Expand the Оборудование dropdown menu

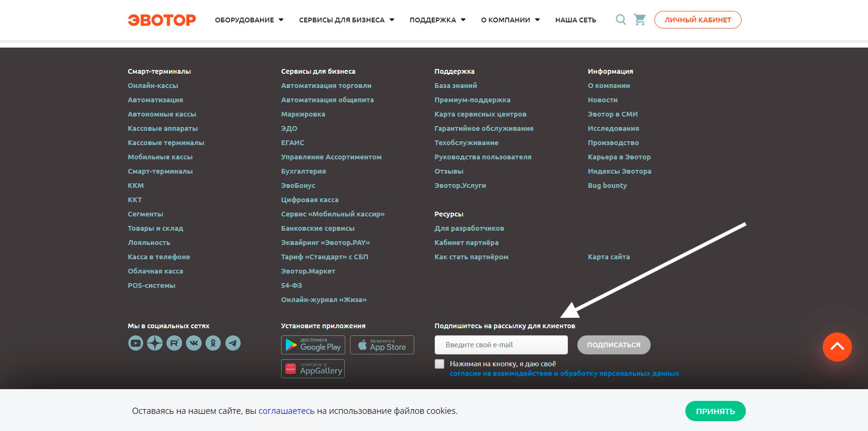[249, 20]
